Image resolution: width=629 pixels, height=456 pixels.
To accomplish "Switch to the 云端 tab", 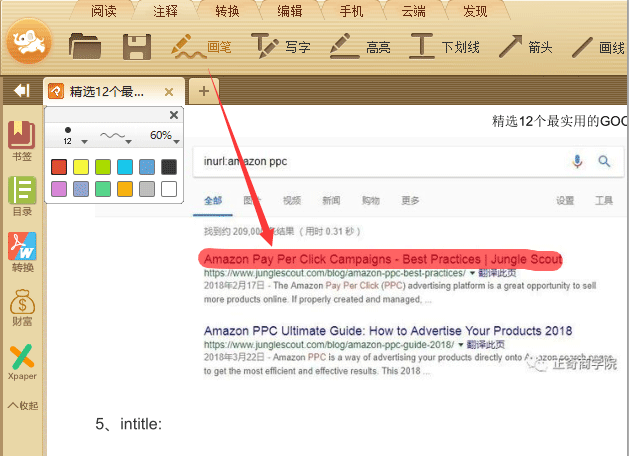I will coord(414,11).
